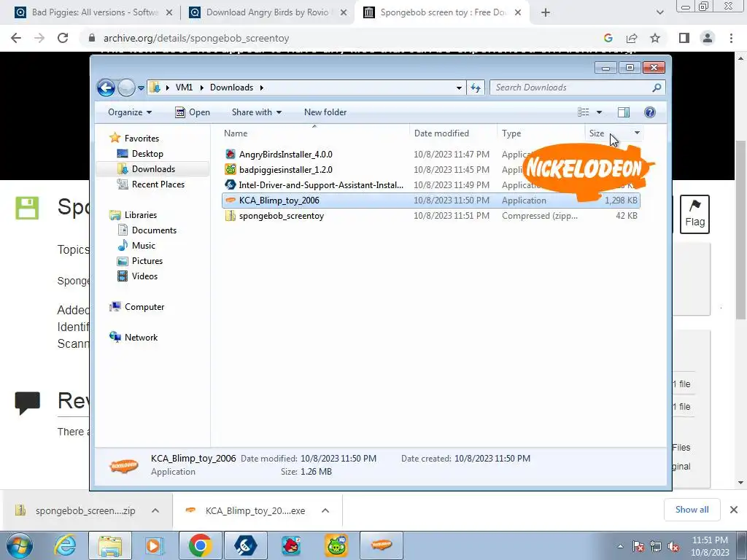
Task: Select the AngryBirdsInstaller_4.0.0 file
Action: (x=286, y=155)
